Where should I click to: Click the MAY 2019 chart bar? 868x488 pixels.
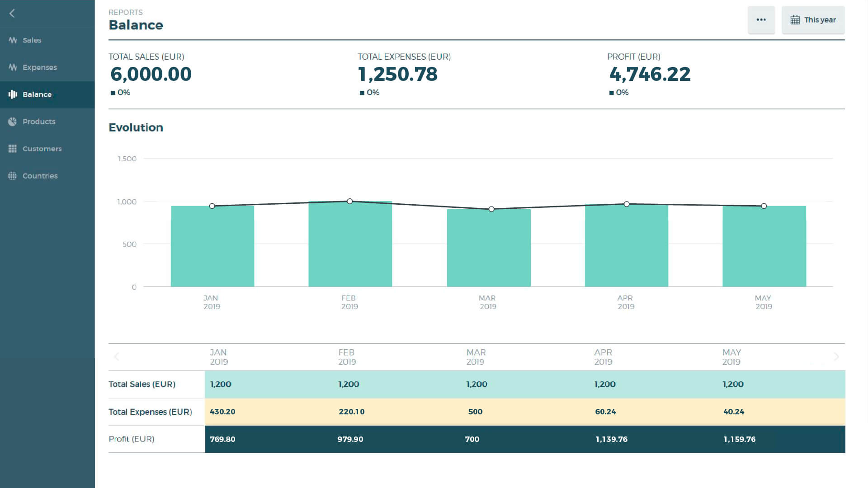click(764, 246)
